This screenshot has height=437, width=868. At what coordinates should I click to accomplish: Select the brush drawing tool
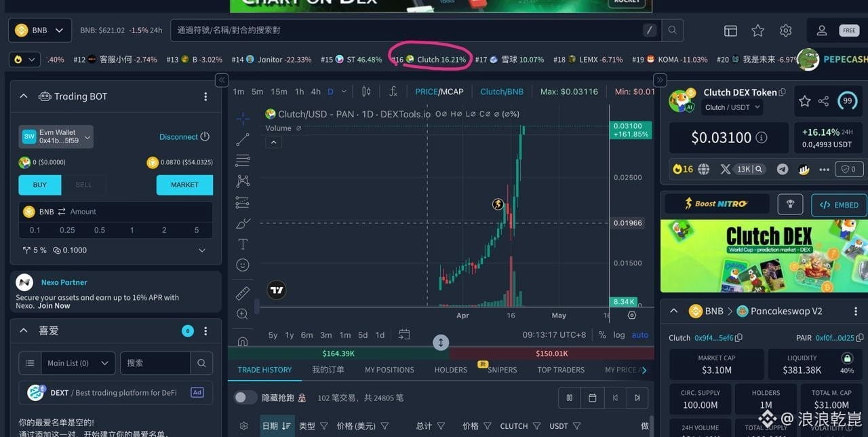[x=243, y=223]
